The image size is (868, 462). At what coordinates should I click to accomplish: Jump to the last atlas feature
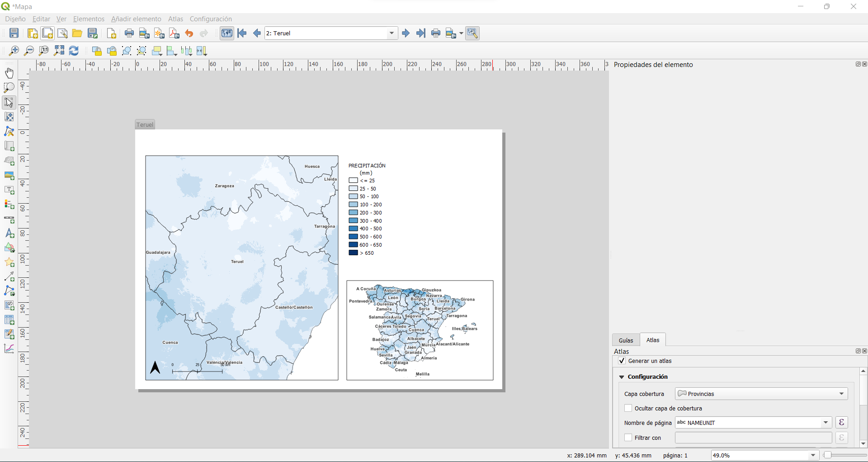(x=421, y=33)
